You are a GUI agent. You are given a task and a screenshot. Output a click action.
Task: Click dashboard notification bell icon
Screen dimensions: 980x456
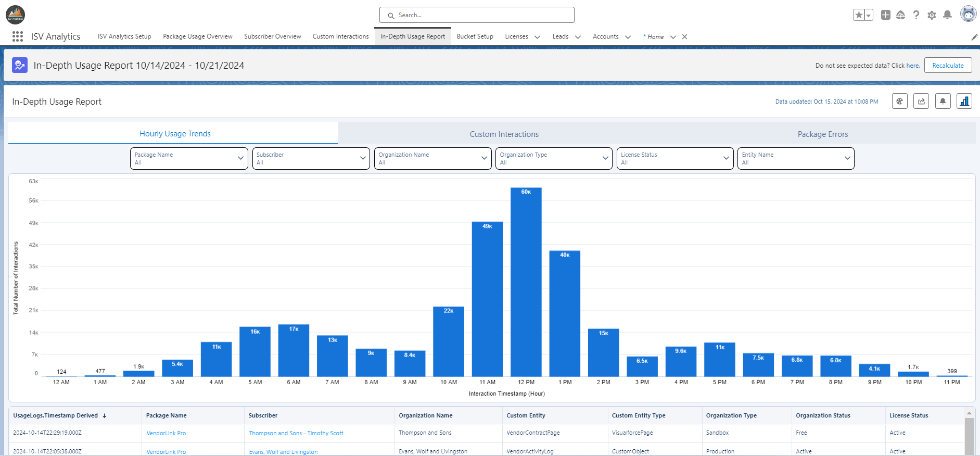click(943, 101)
